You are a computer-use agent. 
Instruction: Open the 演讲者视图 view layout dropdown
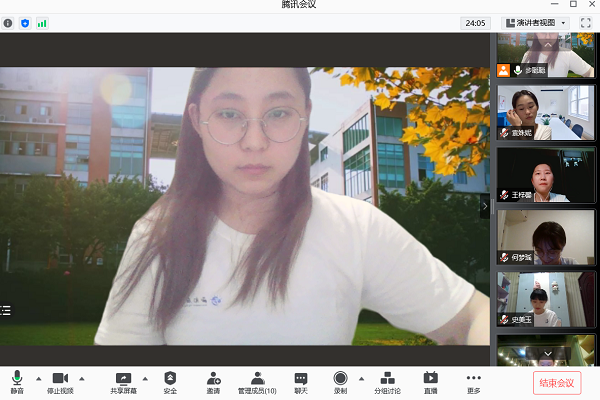pyautogui.click(x=536, y=22)
